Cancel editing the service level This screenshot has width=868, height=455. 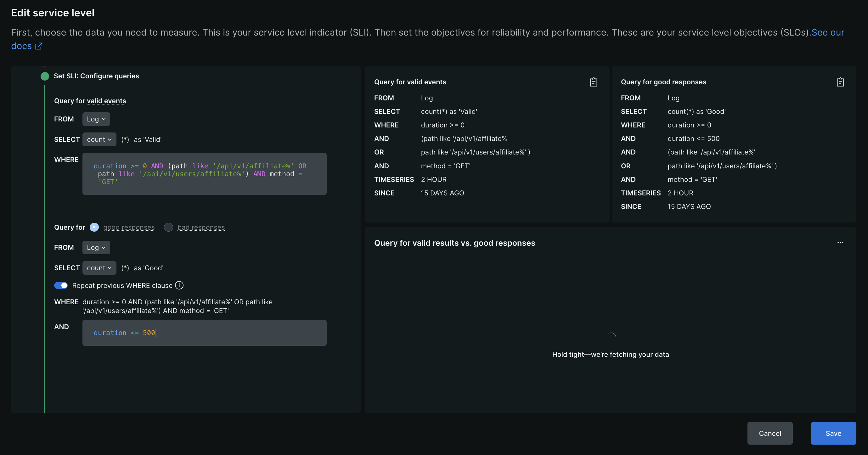[x=770, y=433]
